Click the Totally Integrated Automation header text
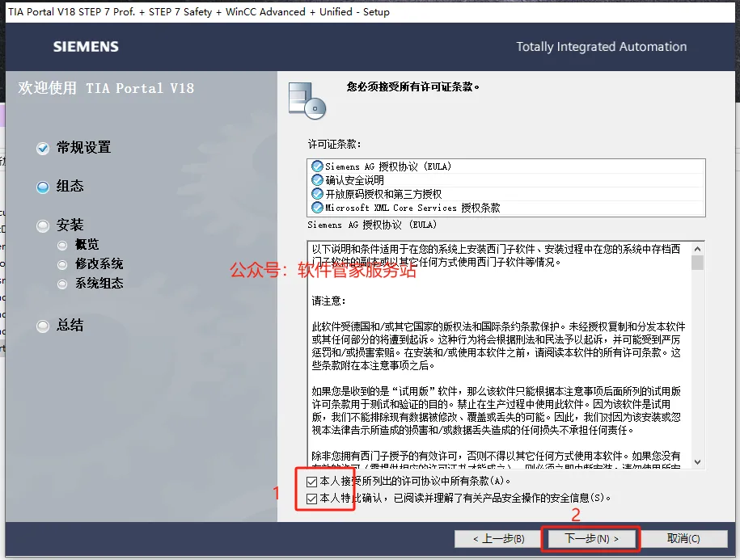This screenshot has width=740, height=560. tap(601, 47)
